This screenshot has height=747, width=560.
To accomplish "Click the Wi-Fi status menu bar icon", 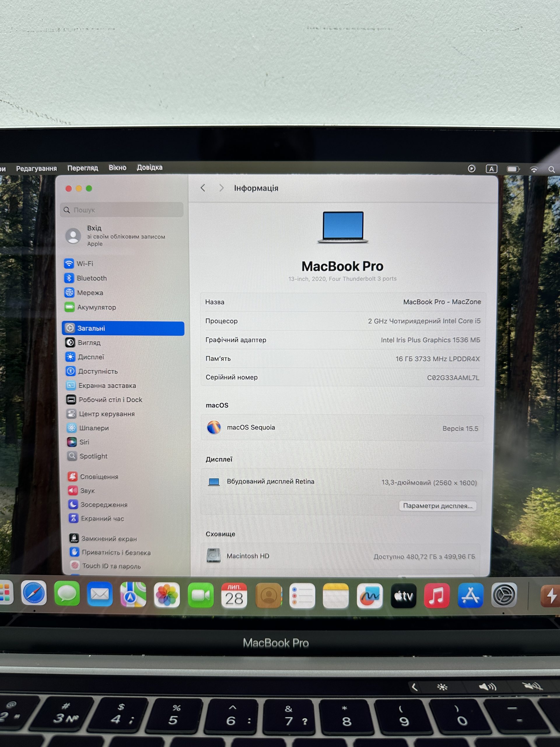I will click(x=534, y=170).
